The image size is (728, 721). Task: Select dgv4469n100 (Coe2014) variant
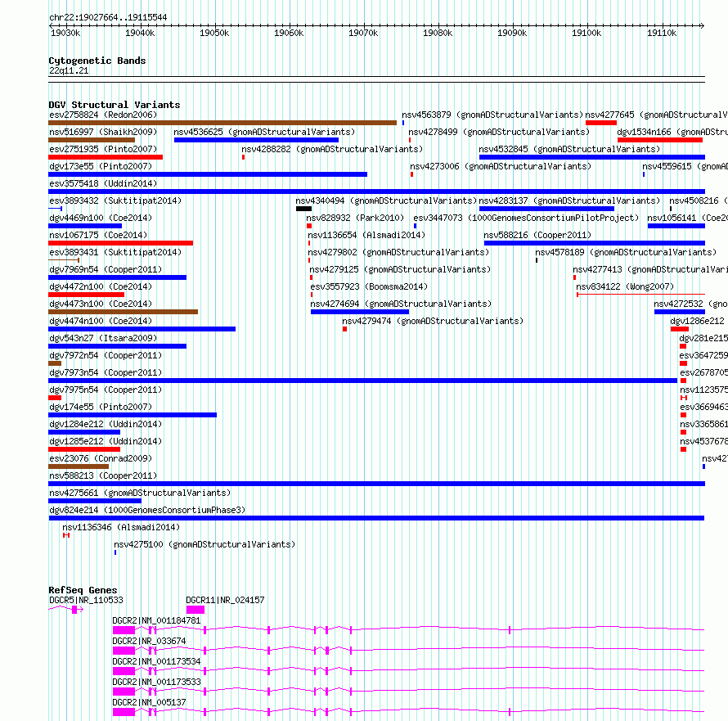[x=101, y=218]
